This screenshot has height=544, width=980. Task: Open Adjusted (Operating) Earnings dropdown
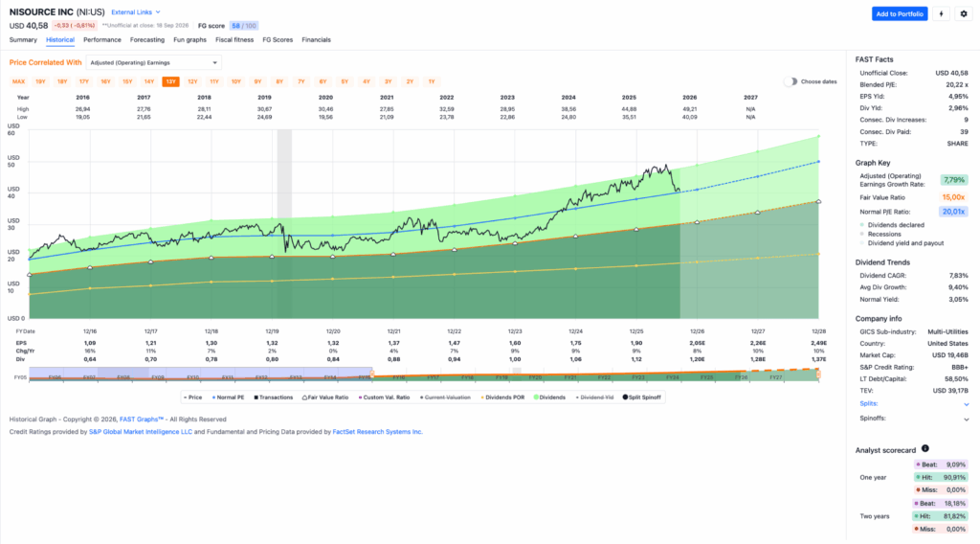(x=154, y=62)
